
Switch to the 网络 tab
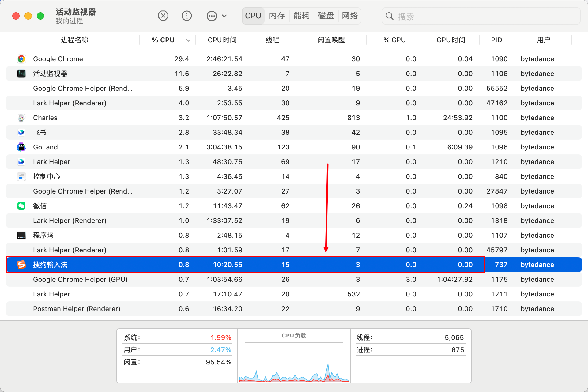[350, 16]
